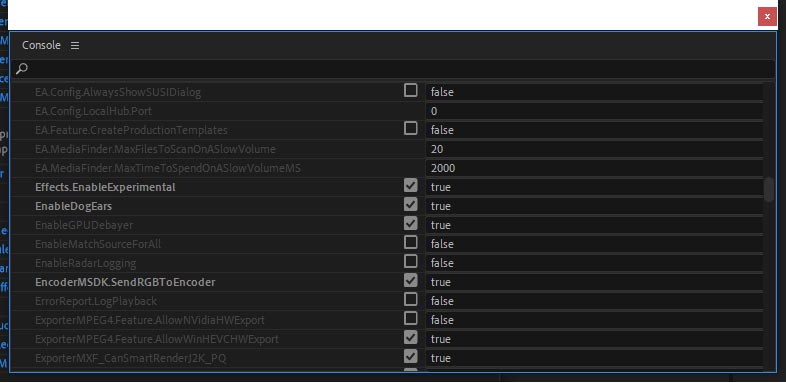This screenshot has height=383, width=786.
Task: Open the Console panel hamburger menu
Action: click(75, 46)
